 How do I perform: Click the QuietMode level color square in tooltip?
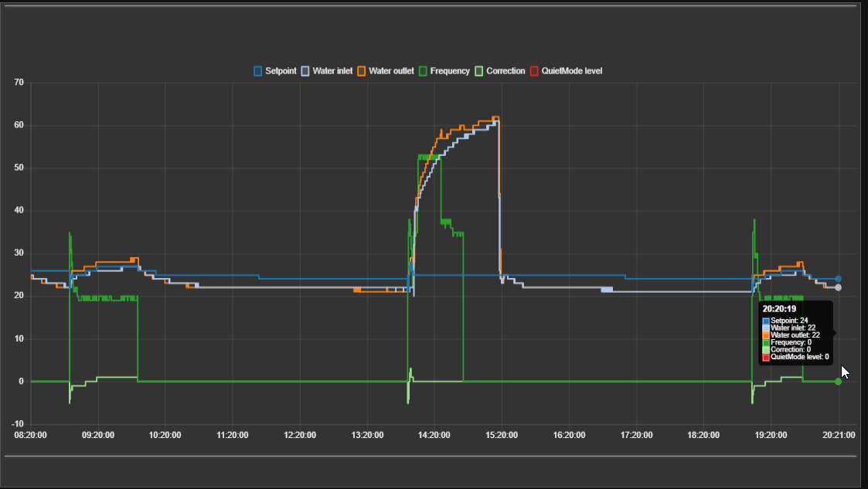coord(766,357)
